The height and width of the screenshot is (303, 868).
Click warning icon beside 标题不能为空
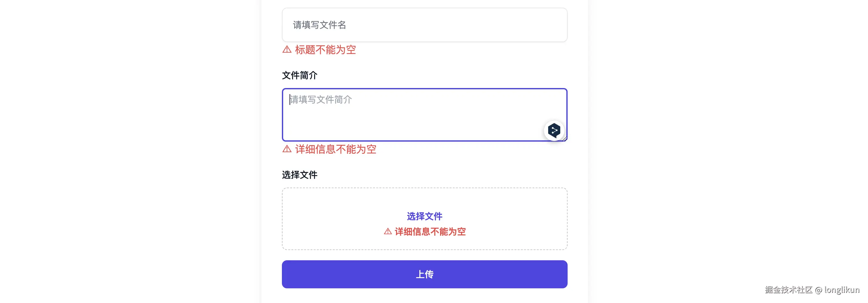tap(287, 49)
